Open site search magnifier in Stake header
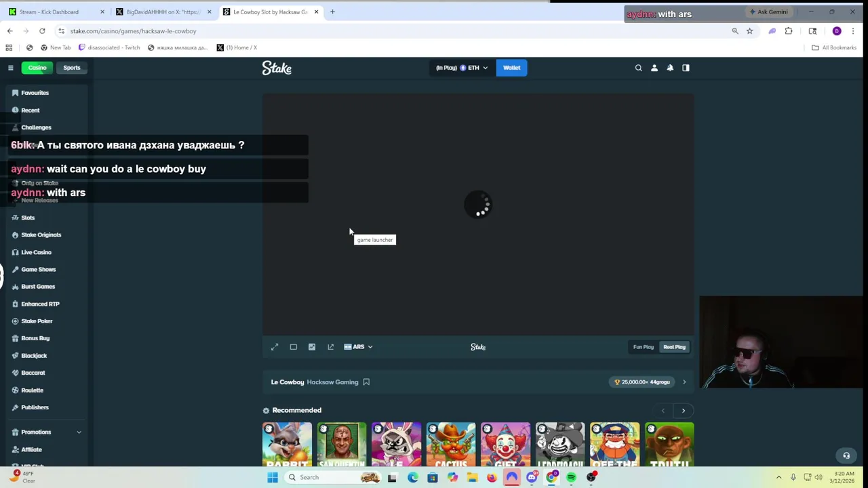This screenshot has width=868, height=488. 638,68
